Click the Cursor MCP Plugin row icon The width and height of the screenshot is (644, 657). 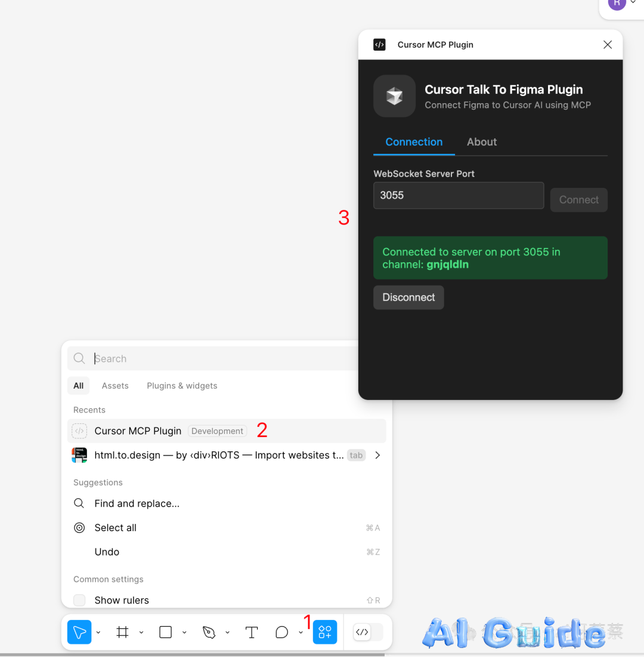pyautogui.click(x=79, y=430)
